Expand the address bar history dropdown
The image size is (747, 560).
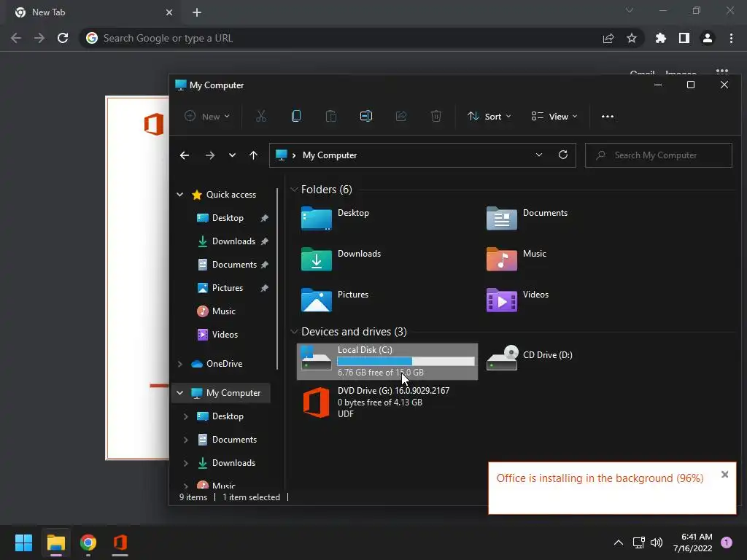(539, 155)
